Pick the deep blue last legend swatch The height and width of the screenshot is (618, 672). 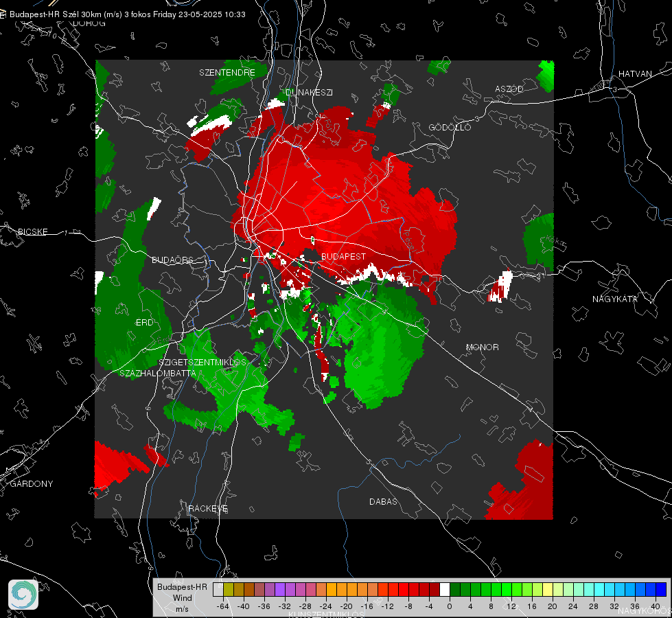(661, 590)
